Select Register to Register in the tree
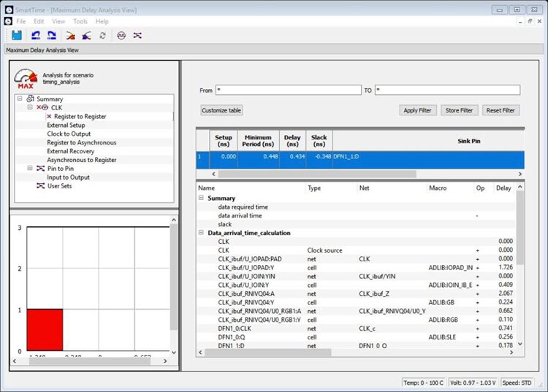Screen dimensions: 548x392 pos(80,117)
